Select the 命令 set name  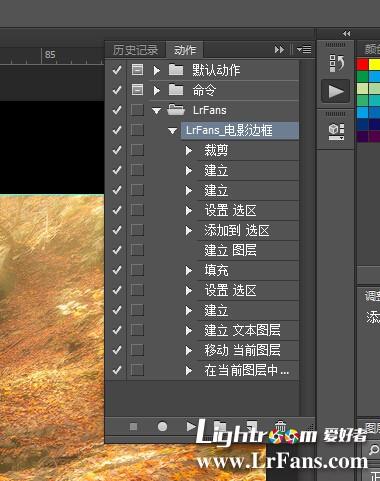pyautogui.click(x=204, y=90)
